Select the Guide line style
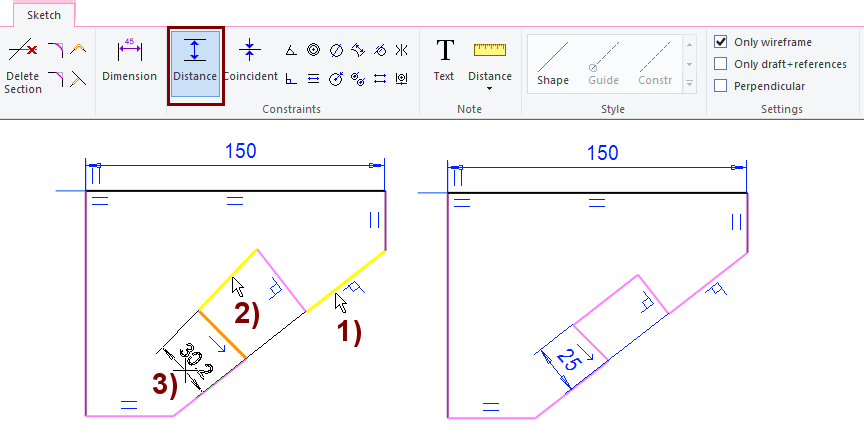864x448 pixels. coord(603,63)
